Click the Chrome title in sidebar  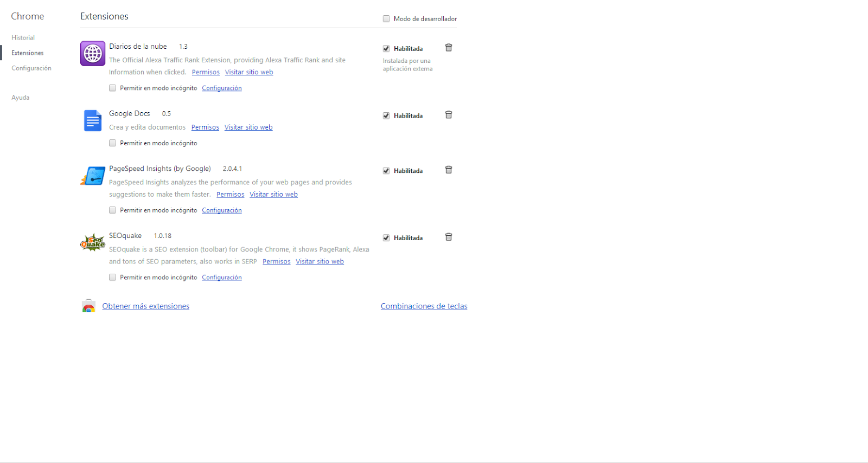(x=27, y=16)
